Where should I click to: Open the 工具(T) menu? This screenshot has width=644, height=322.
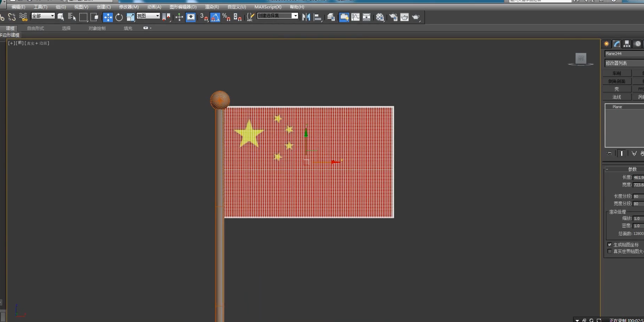point(40,7)
